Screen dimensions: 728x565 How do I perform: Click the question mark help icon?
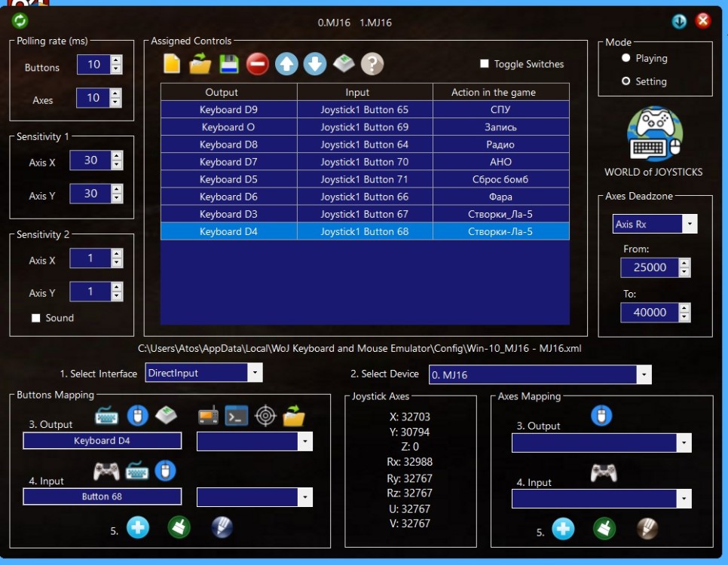[x=372, y=65]
